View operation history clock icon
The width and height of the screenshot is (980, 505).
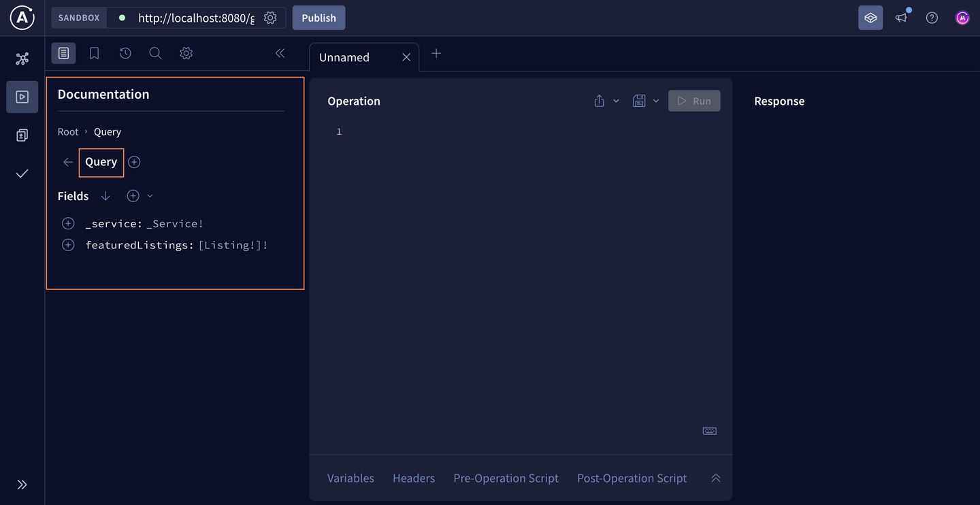pos(125,52)
